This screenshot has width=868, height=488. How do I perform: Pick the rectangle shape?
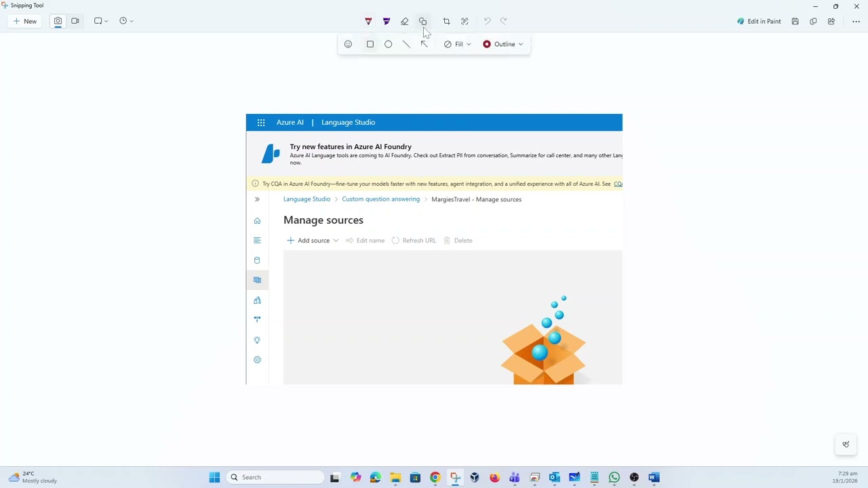pos(370,44)
